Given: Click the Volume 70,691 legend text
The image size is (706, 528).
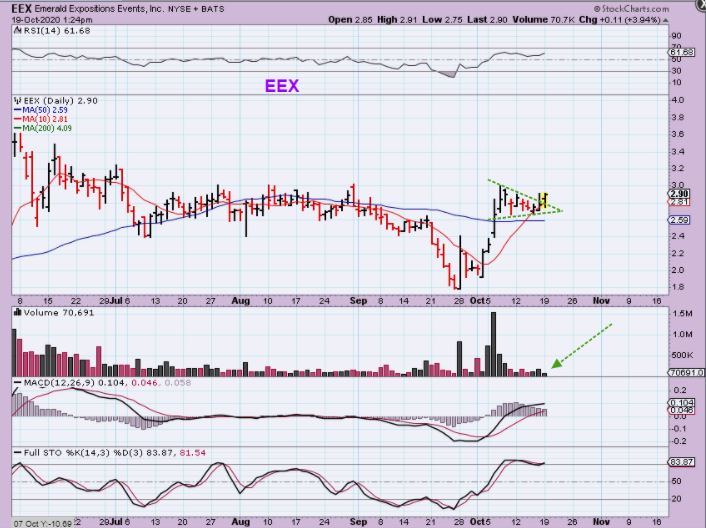Looking at the screenshot, I should (x=59, y=312).
